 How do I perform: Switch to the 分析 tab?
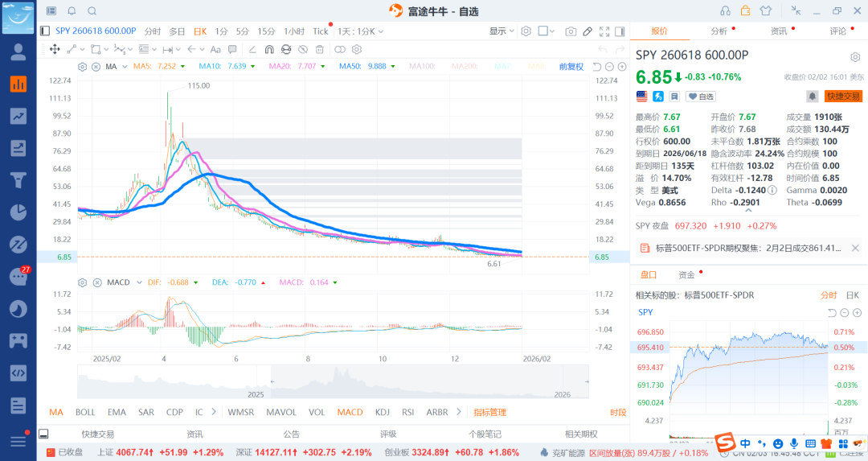point(719,31)
